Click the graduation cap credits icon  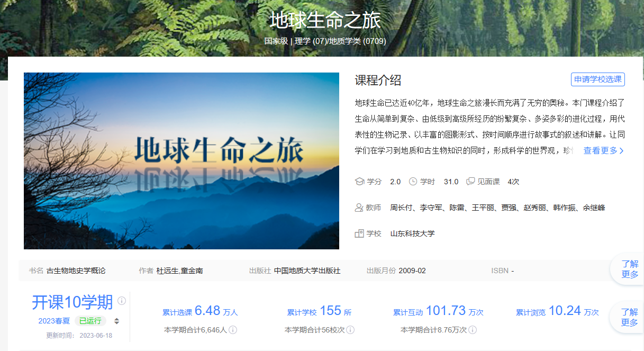[359, 182]
